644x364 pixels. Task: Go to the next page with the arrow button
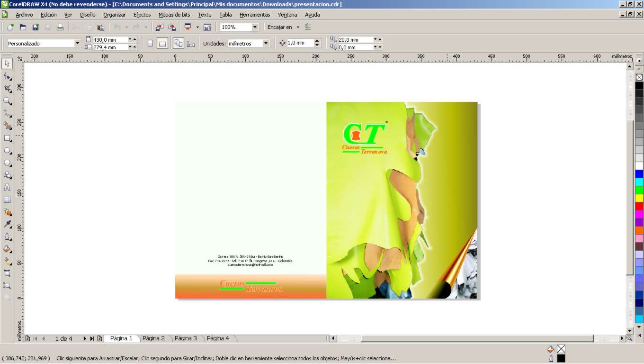[x=85, y=338]
